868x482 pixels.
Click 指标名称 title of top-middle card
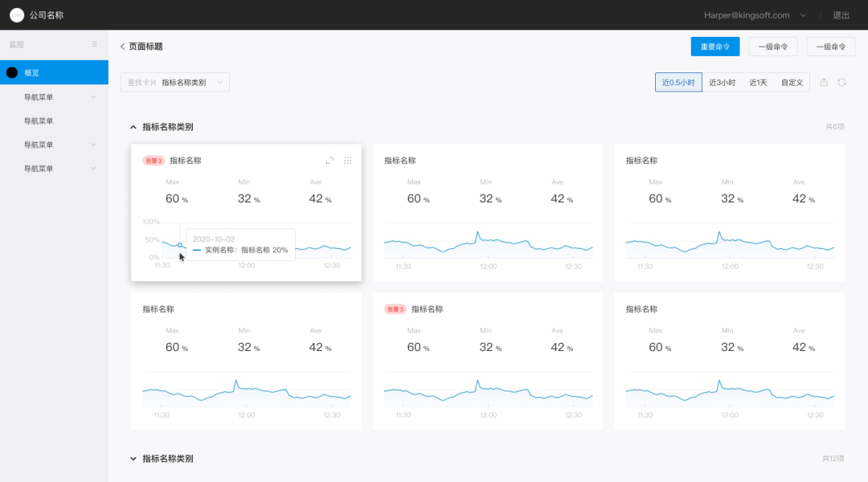[x=399, y=161]
